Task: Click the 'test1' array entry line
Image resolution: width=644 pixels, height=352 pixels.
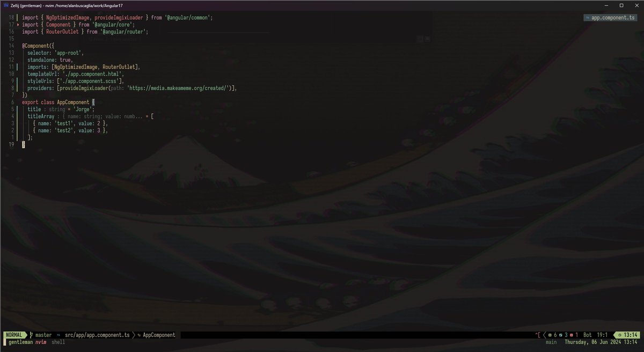Action: (x=70, y=122)
